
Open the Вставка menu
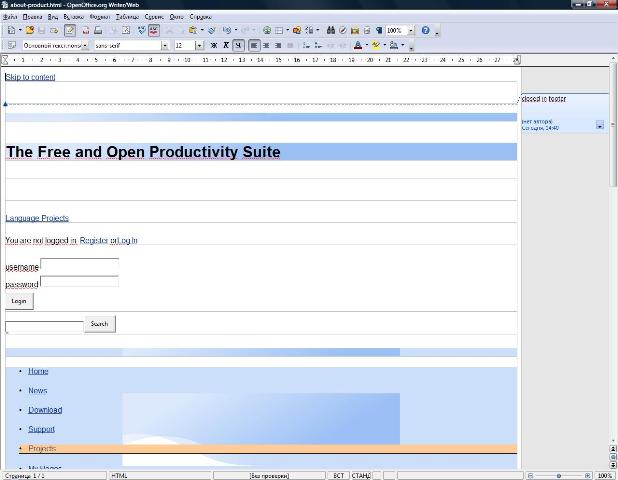(x=74, y=17)
